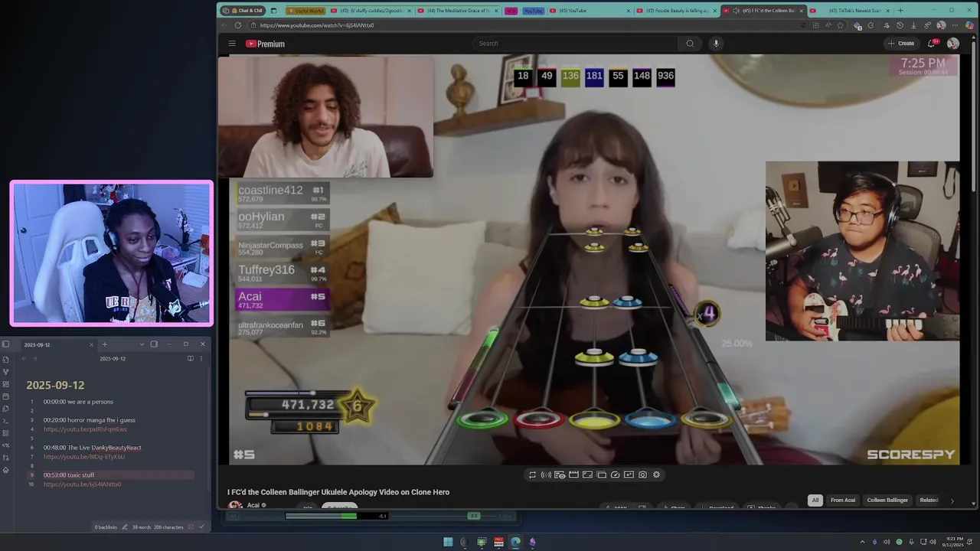Open the graph view icon in notes ribbon

[x=5, y=372]
